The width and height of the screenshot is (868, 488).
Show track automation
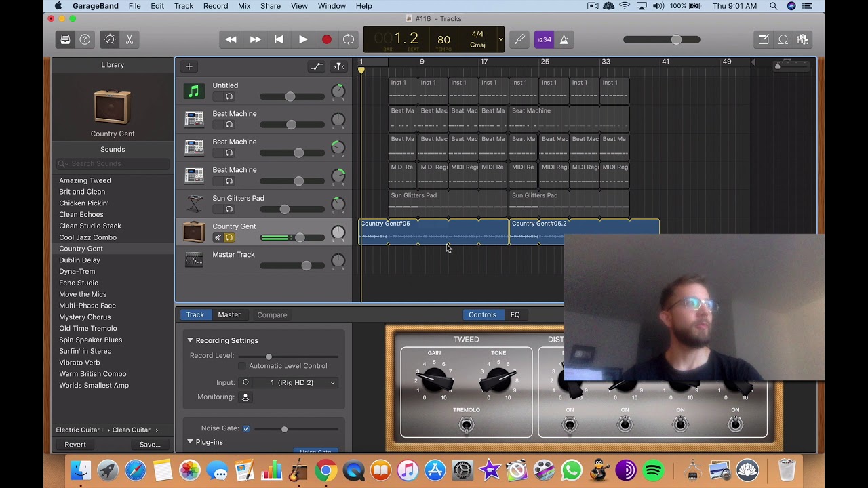316,66
